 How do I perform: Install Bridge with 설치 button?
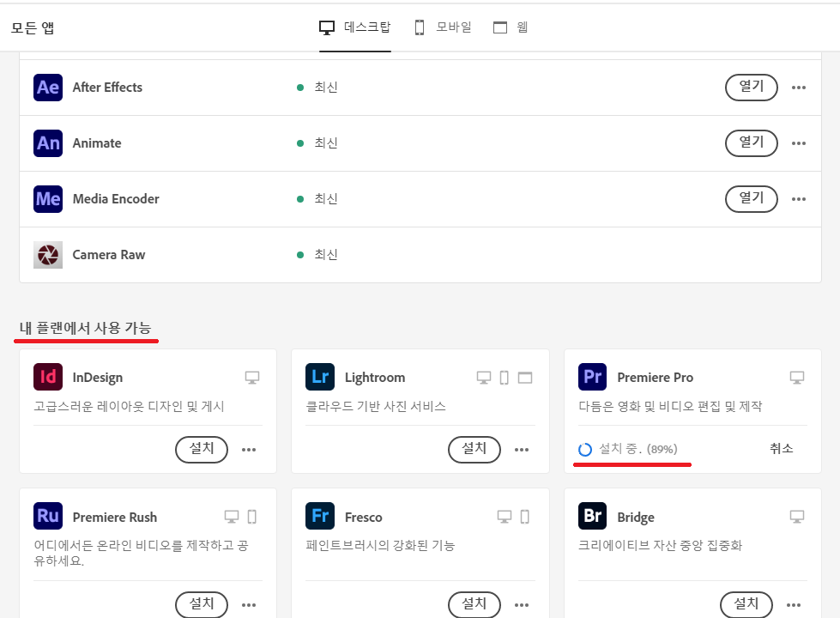[x=746, y=605]
